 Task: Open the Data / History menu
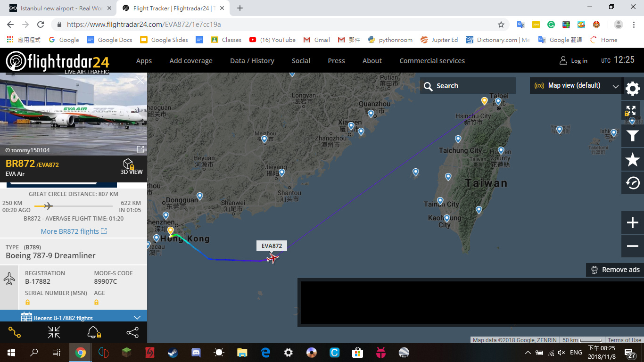pos(252,61)
